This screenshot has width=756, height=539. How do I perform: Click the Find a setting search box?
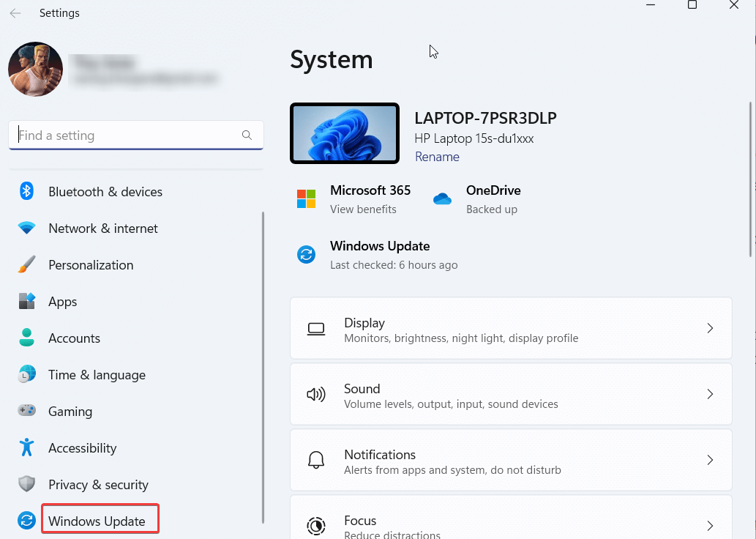(x=135, y=135)
